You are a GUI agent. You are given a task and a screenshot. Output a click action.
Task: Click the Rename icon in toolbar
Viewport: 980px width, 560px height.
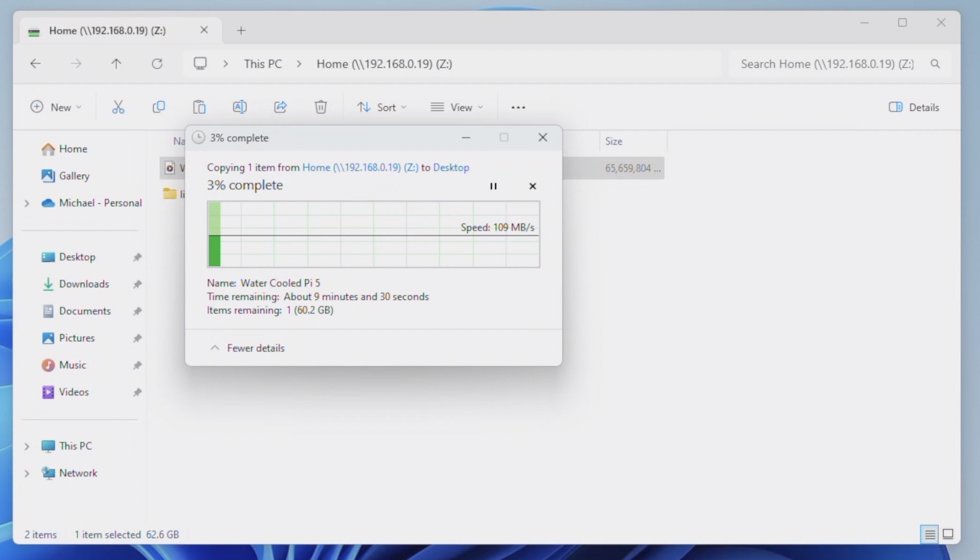(240, 107)
